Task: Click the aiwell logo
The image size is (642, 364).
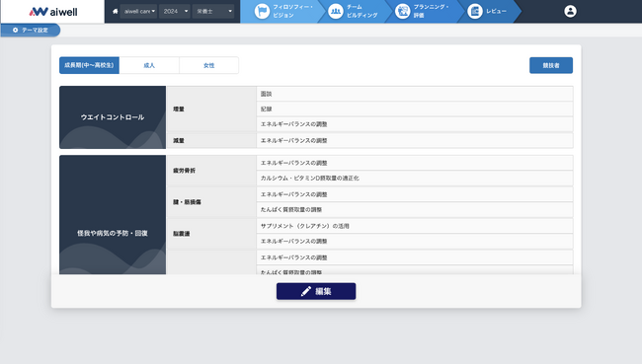Action: (53, 12)
